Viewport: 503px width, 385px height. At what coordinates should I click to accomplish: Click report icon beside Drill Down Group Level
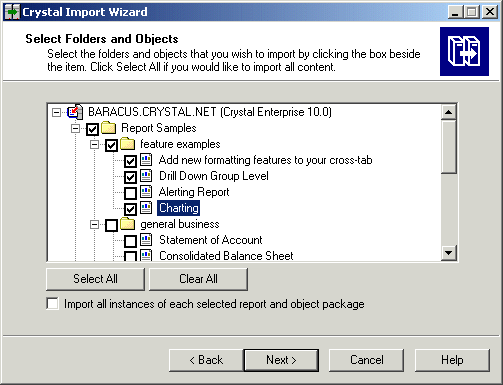pos(146,176)
